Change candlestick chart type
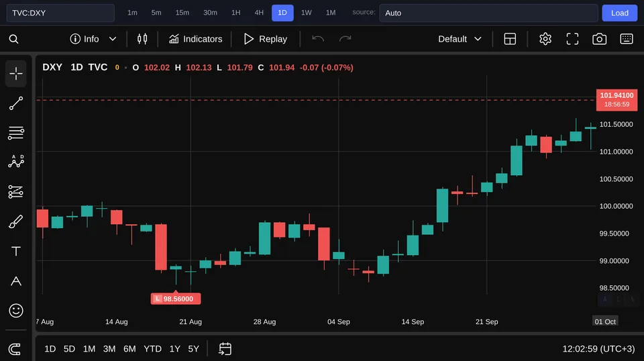644x361 pixels. [x=142, y=39]
